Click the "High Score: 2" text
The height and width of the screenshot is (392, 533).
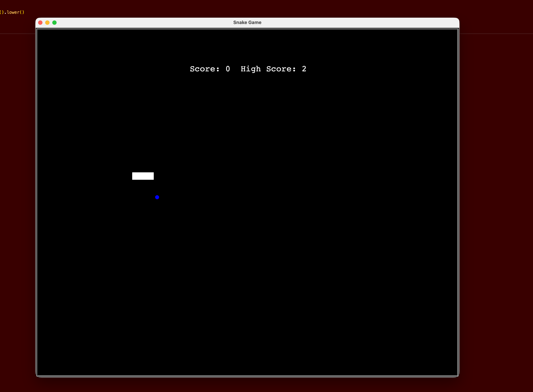pyautogui.click(x=274, y=69)
